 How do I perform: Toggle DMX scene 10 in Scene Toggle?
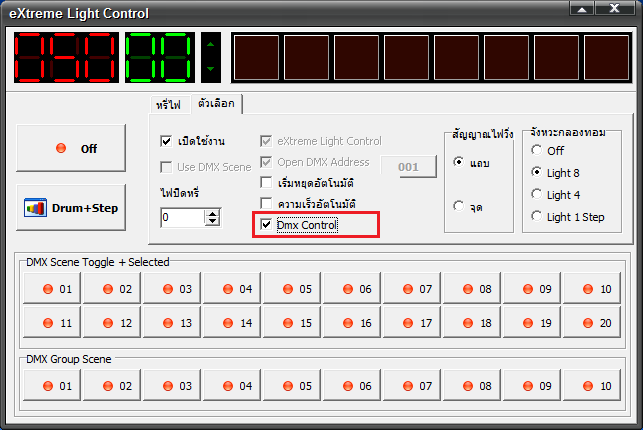(x=592, y=289)
